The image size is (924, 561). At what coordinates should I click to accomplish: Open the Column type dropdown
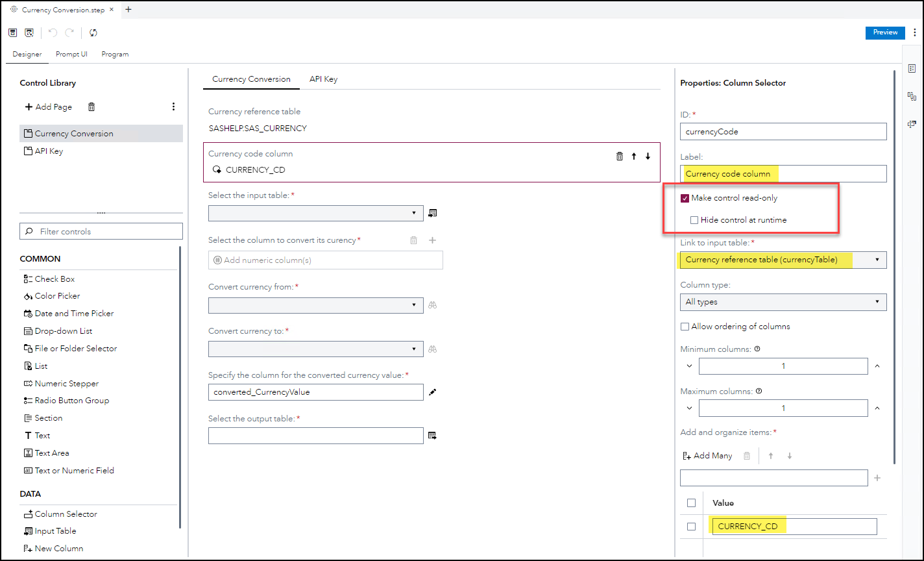(x=783, y=302)
